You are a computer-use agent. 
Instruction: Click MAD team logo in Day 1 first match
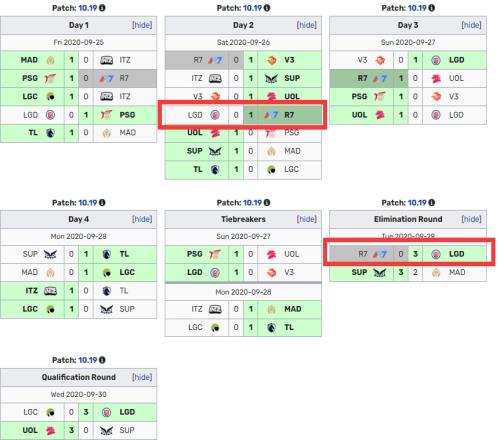click(50, 60)
